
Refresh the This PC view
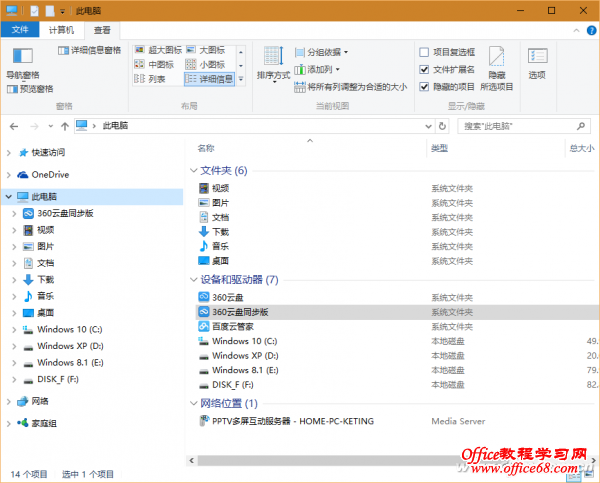coord(442,126)
